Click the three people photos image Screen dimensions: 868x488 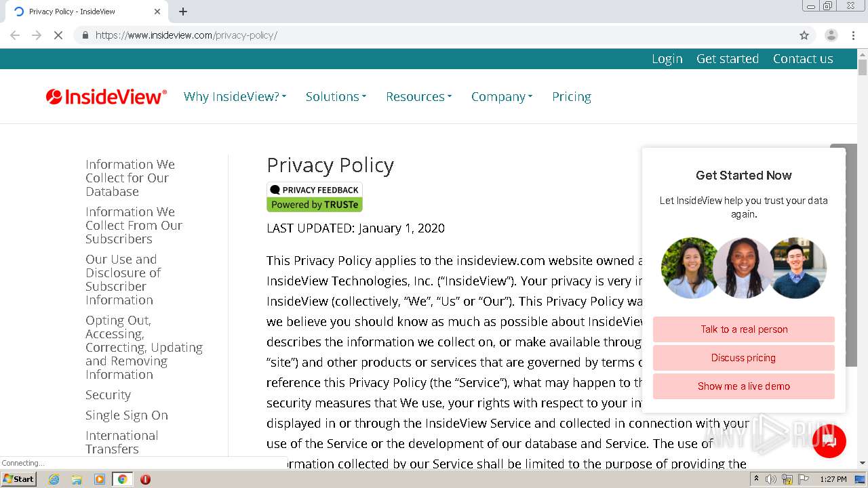[744, 268]
